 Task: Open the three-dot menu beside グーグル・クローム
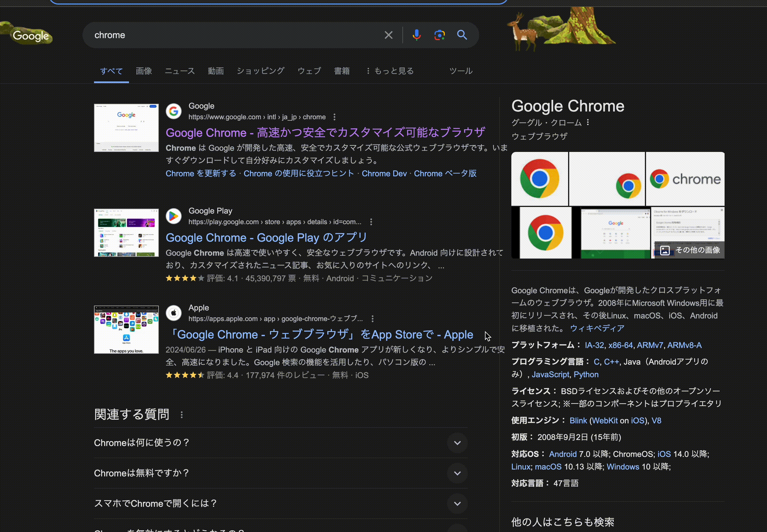pyautogui.click(x=588, y=122)
